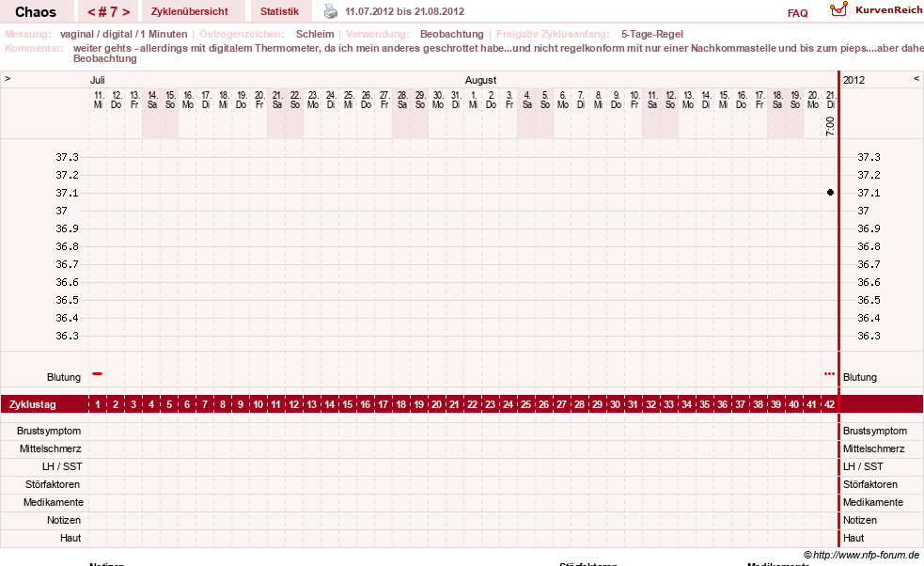Click the Kommentar label
This screenshot has height=566, width=924.
(x=34, y=48)
